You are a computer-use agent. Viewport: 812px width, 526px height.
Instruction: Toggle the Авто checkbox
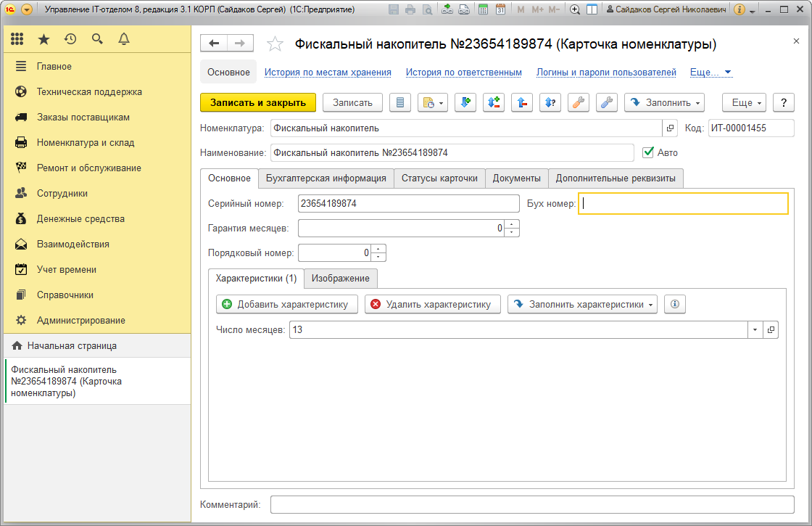click(x=648, y=152)
